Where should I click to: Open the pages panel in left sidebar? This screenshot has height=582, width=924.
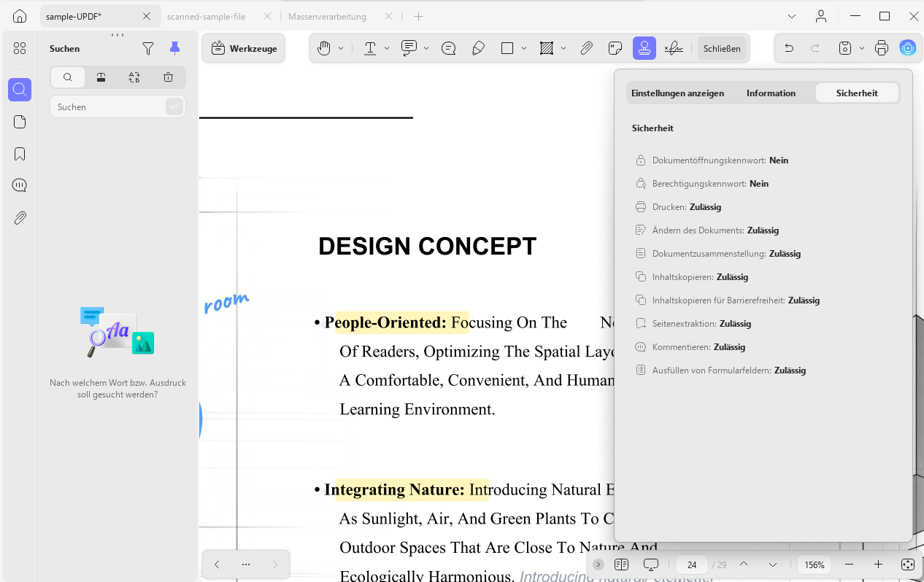tap(20, 122)
